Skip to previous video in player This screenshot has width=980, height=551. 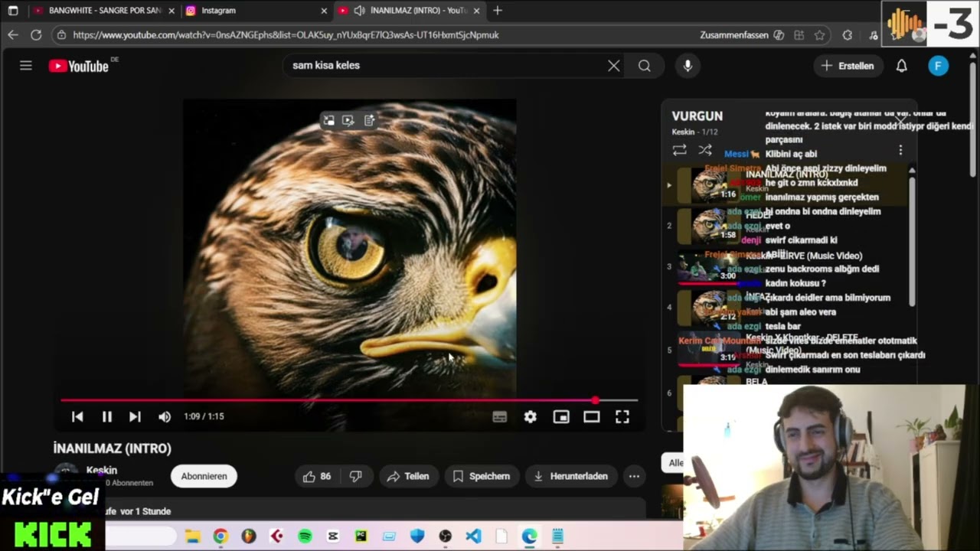pyautogui.click(x=77, y=416)
